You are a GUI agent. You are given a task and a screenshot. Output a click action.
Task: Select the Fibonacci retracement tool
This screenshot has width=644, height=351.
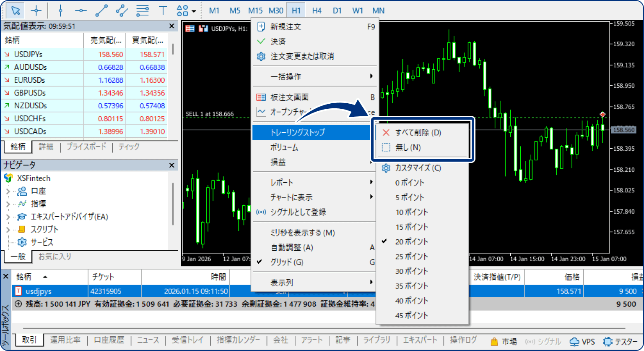[142, 10]
